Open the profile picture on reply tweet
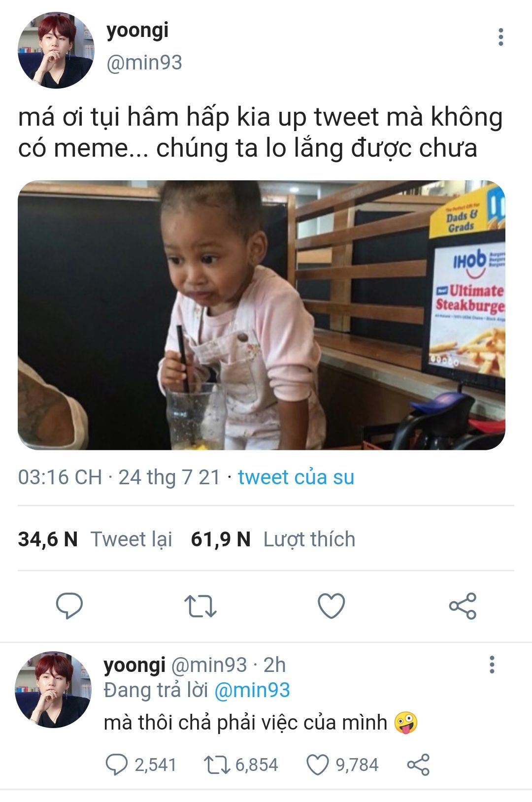Image resolution: width=532 pixels, height=802 pixels. (x=53, y=689)
